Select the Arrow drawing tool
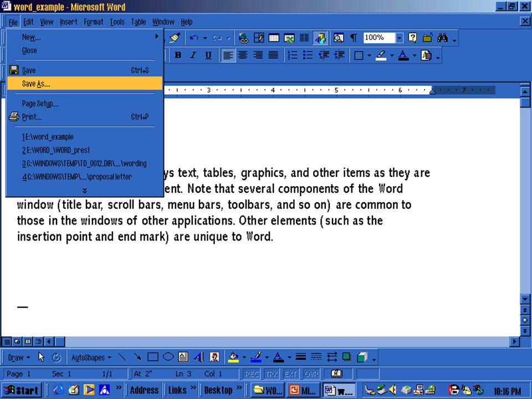The image size is (532, 399). click(137, 357)
